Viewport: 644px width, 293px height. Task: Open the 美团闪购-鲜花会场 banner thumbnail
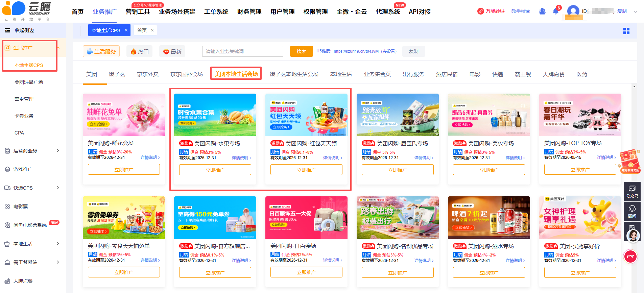[124, 115]
